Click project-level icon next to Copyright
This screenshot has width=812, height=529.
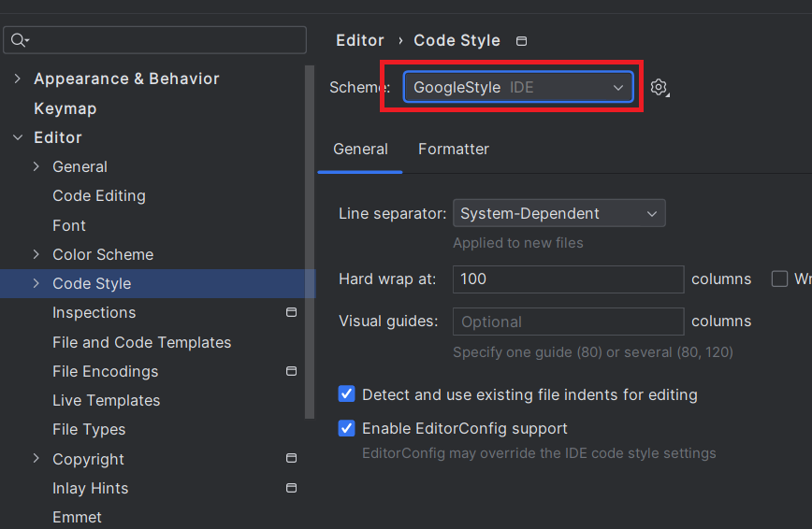[292, 458]
